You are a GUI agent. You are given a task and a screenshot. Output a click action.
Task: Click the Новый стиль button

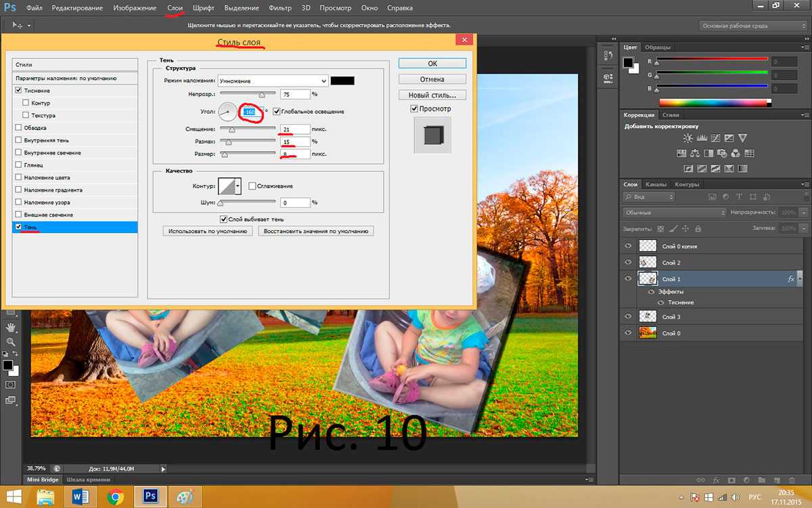tap(432, 95)
